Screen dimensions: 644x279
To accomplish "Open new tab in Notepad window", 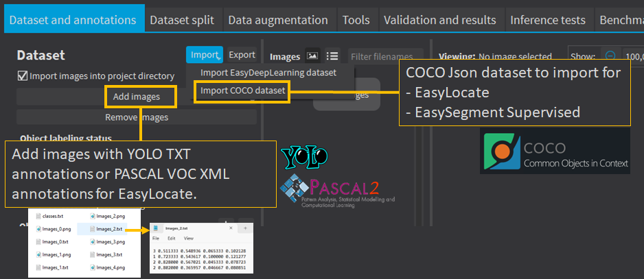I will (x=245, y=228).
